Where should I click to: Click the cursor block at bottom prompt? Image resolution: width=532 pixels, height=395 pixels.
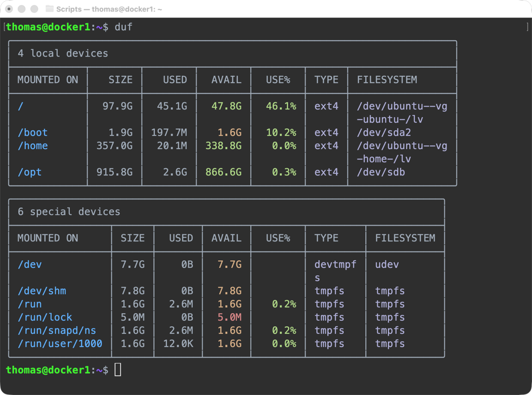click(118, 370)
